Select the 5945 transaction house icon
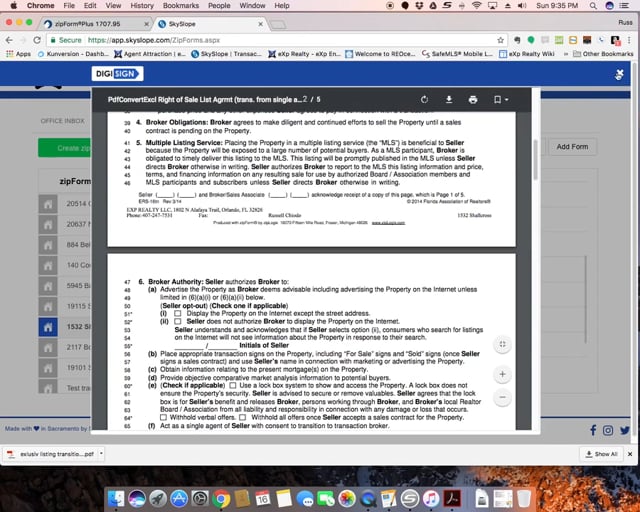Screen dimensions: 640x512 [48, 286]
